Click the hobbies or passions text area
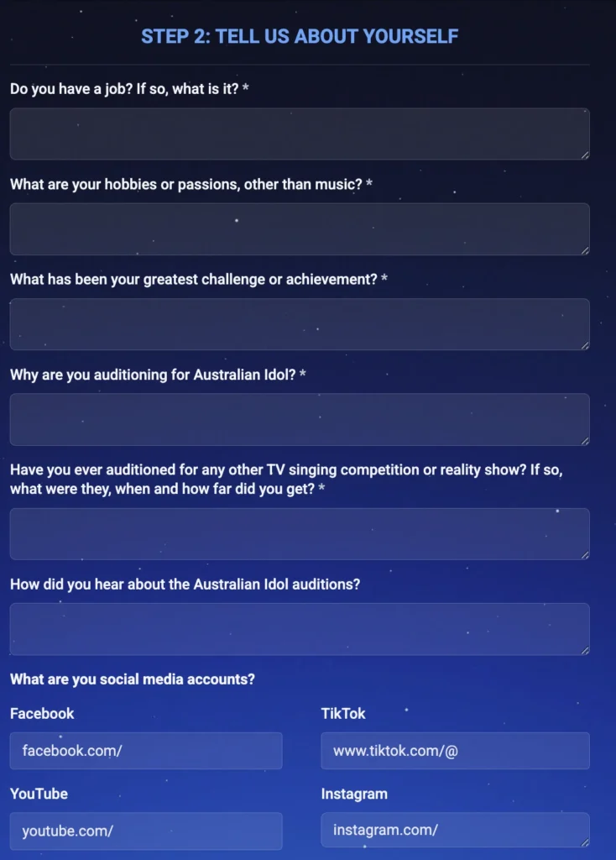616x860 pixels. [x=299, y=228]
